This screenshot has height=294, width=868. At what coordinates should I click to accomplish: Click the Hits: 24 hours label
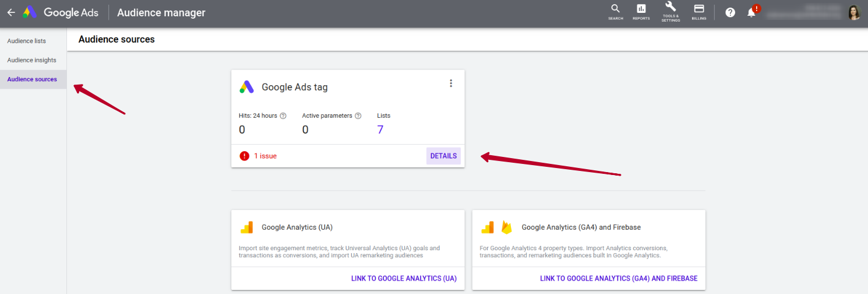tap(258, 116)
